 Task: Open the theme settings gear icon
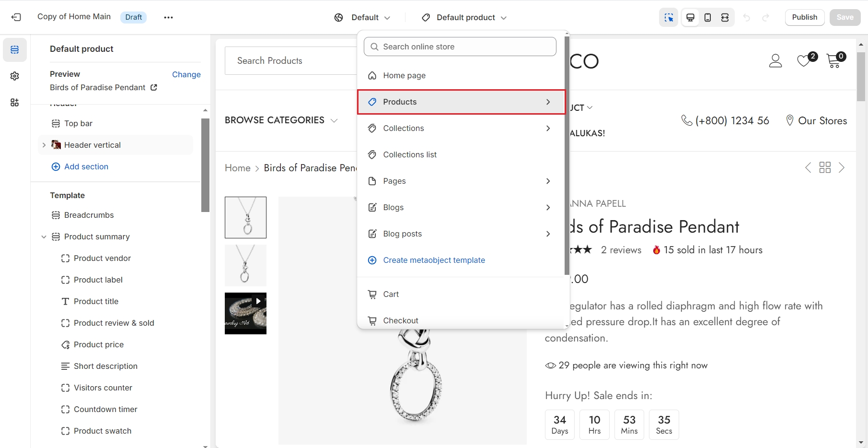pos(15,76)
